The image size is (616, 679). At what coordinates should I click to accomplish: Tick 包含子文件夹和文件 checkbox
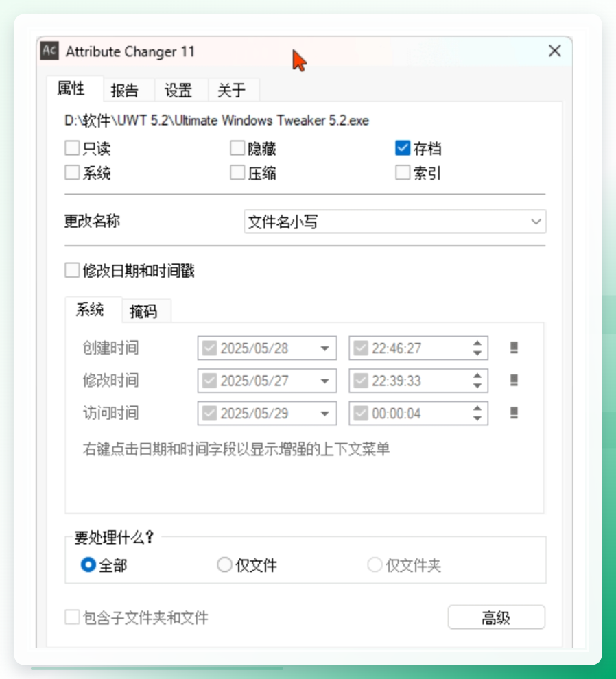coord(72,617)
